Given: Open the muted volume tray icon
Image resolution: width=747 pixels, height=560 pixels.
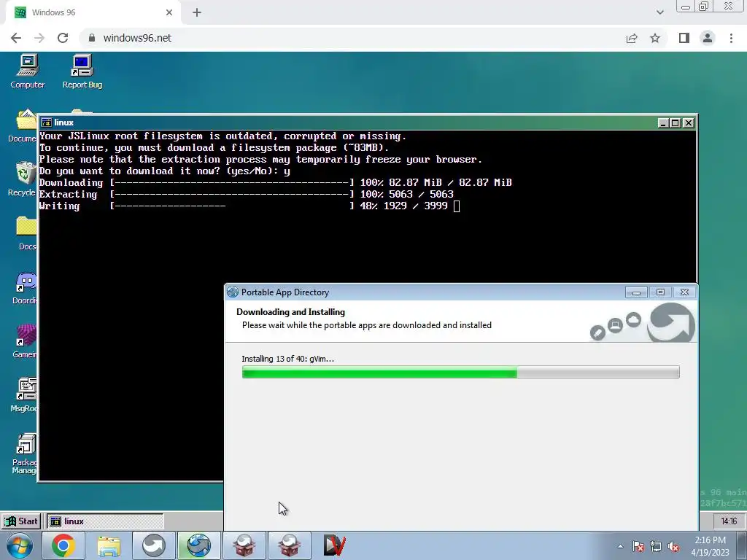Looking at the screenshot, I should [673, 546].
